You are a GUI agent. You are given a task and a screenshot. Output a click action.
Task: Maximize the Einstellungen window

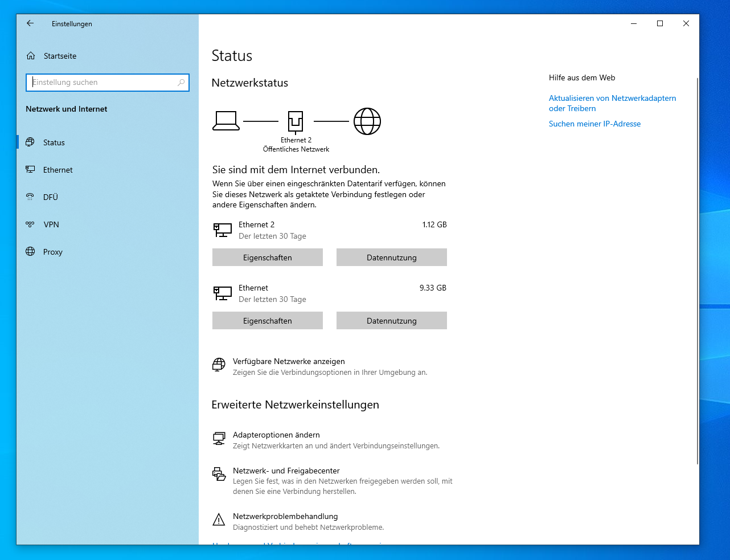tap(660, 23)
